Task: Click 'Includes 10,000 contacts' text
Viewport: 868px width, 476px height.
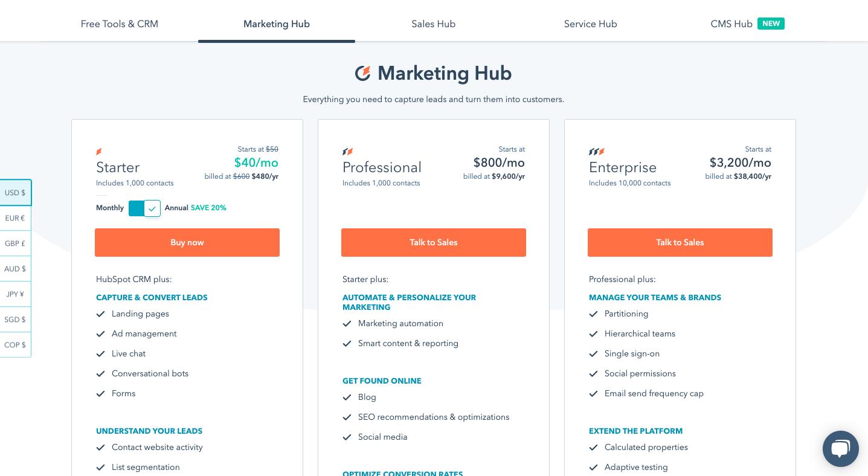Action: 629,183
